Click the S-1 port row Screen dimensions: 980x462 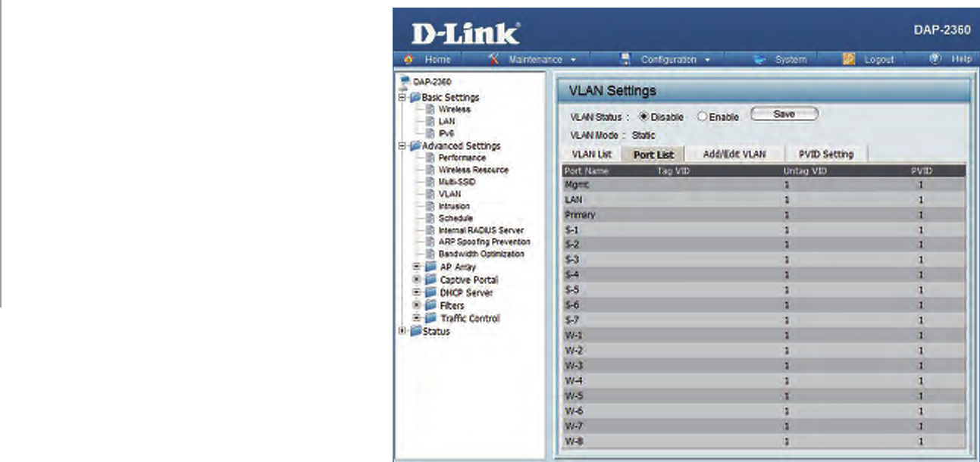tap(764, 229)
